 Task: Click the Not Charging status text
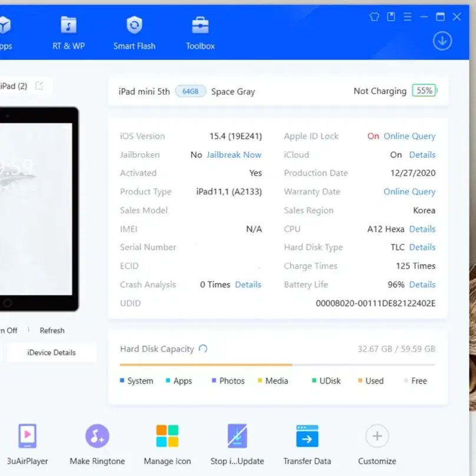[380, 91]
